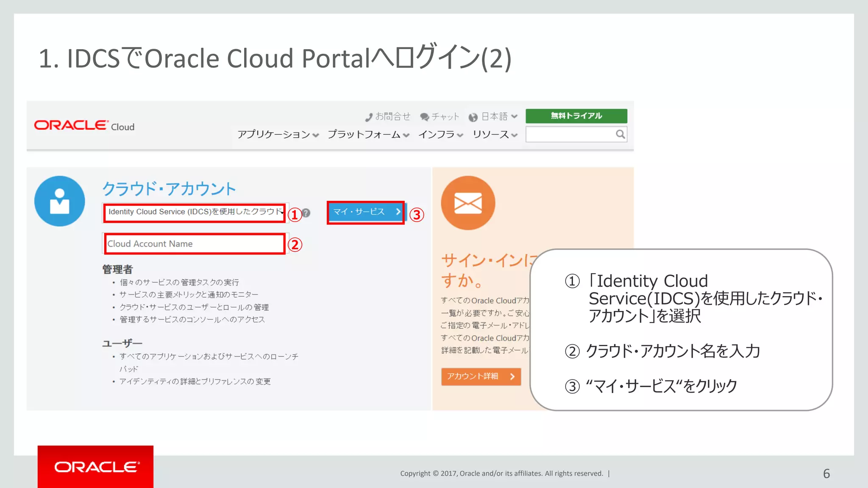Click 'サービスの主要メトリックと通知のモニター' bullet text

(189, 294)
